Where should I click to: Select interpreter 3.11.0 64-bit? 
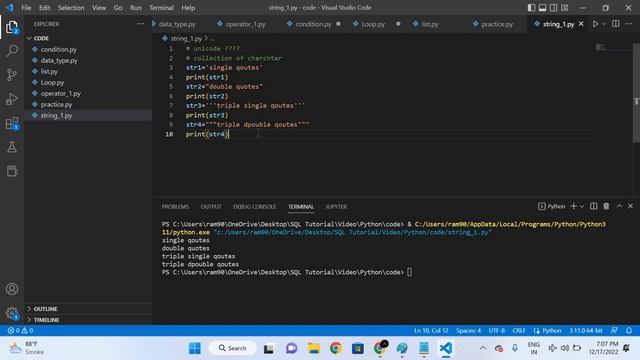pyautogui.click(x=586, y=330)
